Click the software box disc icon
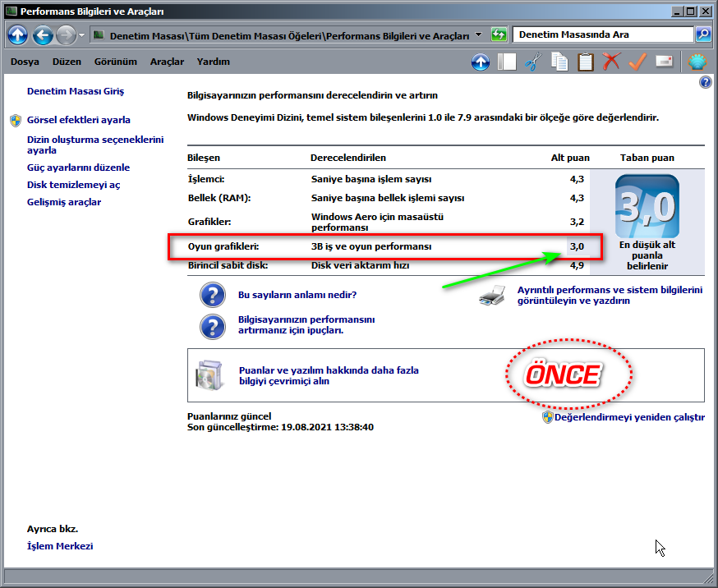This screenshot has height=588, width=718. pos(209,375)
